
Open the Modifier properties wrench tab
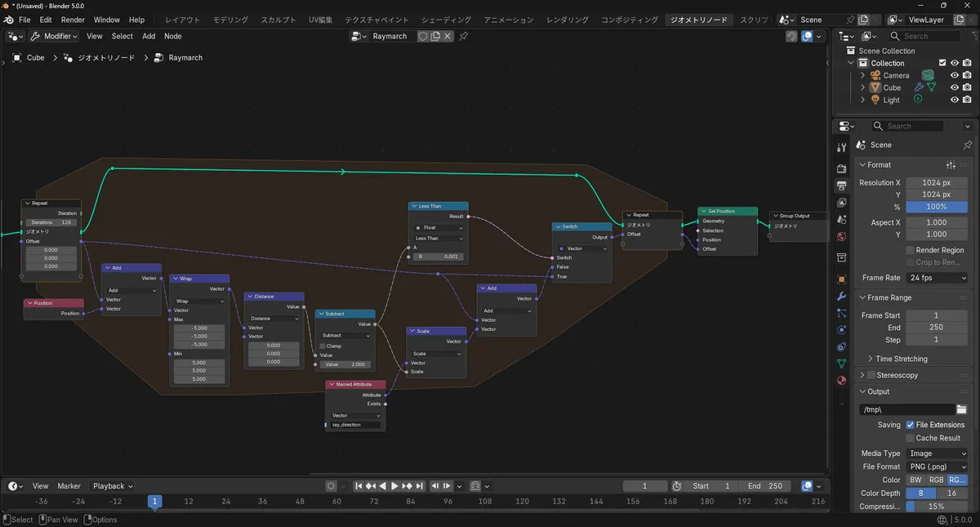[842, 296]
